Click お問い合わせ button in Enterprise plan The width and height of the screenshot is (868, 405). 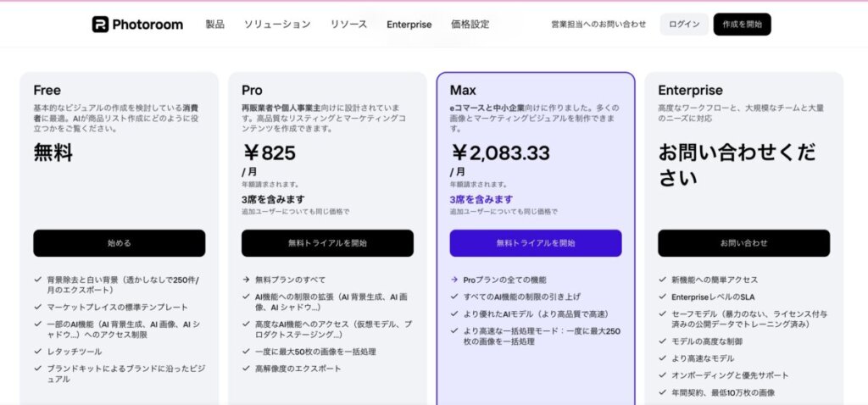[743, 243]
